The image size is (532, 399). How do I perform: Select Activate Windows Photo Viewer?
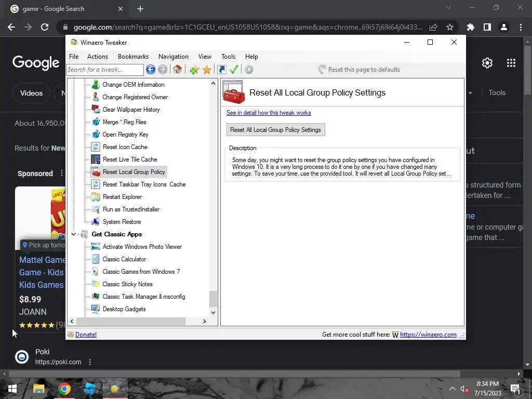(142, 247)
